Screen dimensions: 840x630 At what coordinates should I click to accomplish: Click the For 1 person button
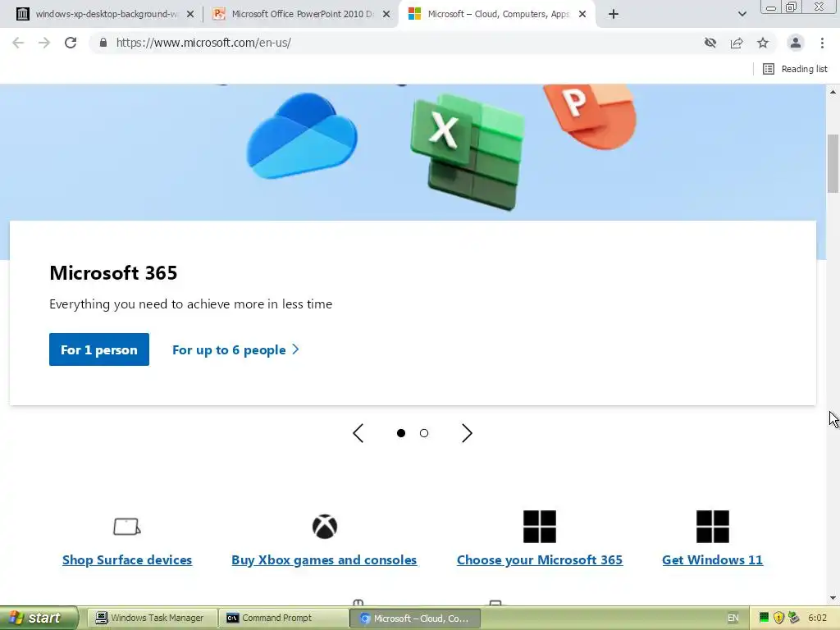click(99, 349)
